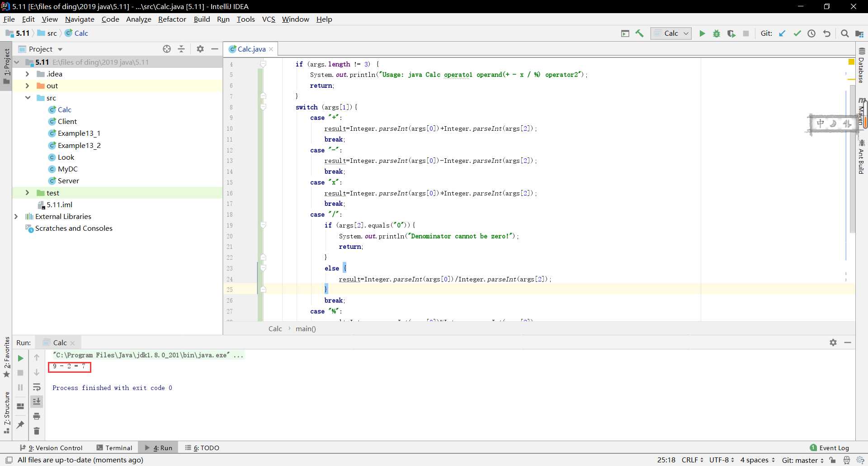
Task: Toggle soft-wrap in Run console
Action: [37, 387]
